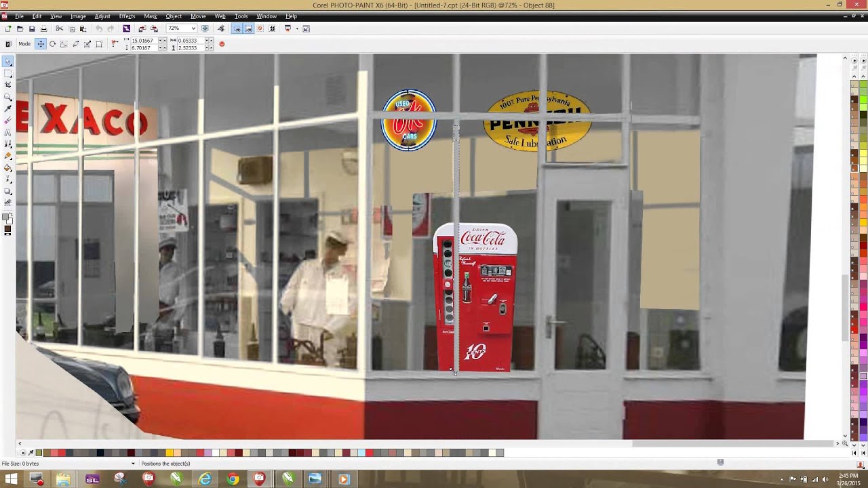Viewport: 868px width, 488px height.
Task: Enable Skew mode on property bar
Action: pos(75,44)
